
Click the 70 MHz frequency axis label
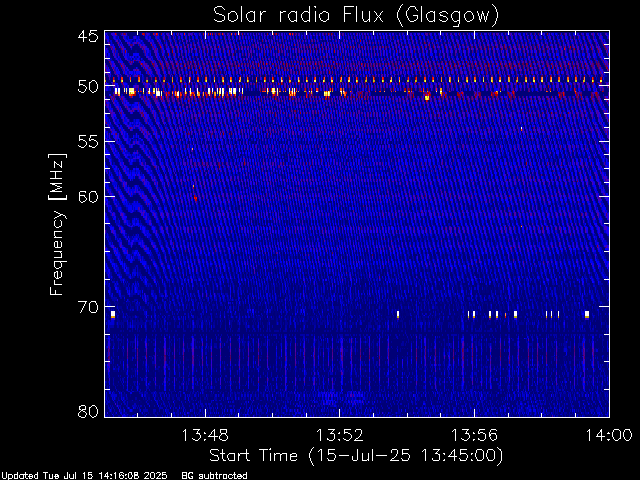coord(88,307)
